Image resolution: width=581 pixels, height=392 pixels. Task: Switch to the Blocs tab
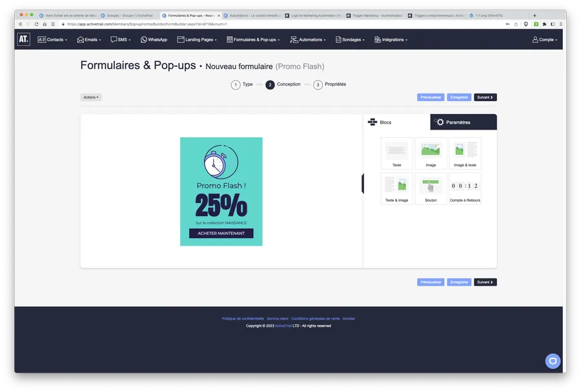pyautogui.click(x=397, y=122)
